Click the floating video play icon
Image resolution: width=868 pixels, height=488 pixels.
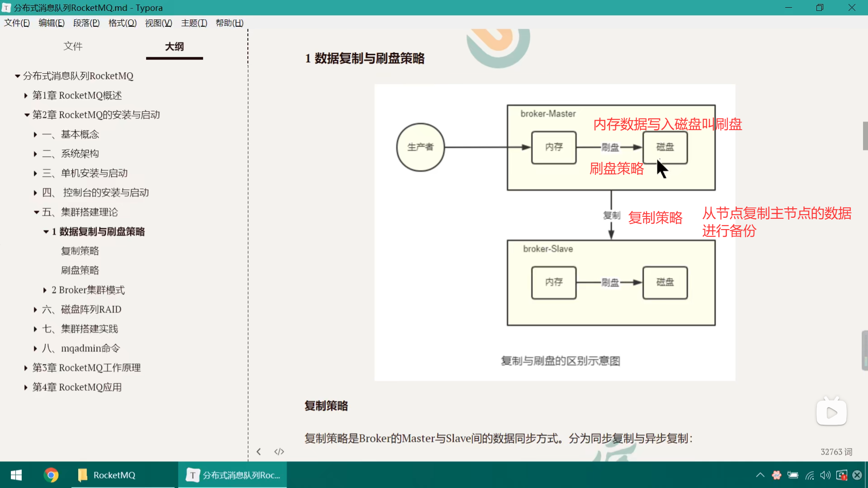[831, 412]
